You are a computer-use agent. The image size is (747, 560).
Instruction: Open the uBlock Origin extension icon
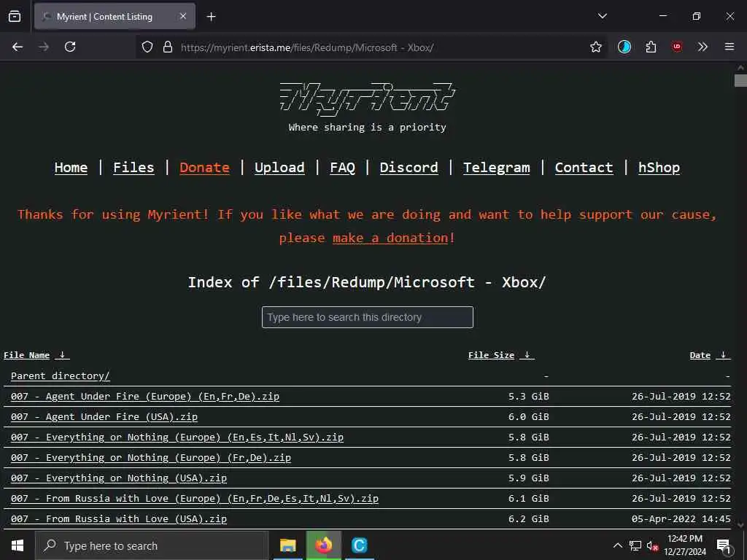[677, 47]
